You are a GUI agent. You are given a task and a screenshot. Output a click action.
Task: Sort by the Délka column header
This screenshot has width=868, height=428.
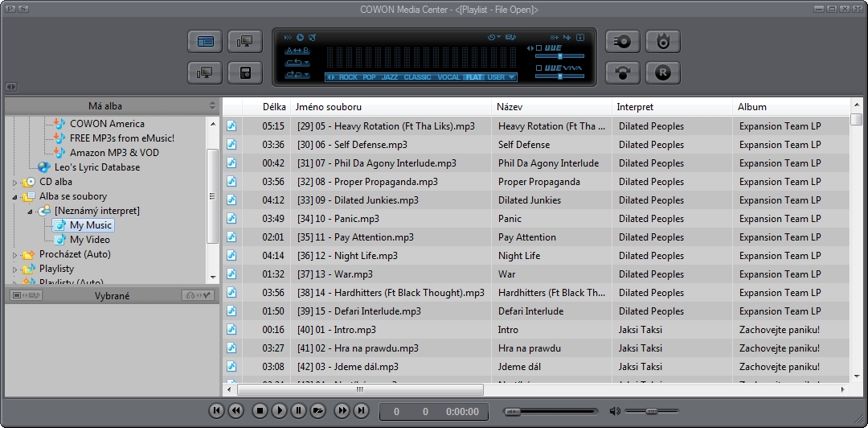tap(267, 107)
